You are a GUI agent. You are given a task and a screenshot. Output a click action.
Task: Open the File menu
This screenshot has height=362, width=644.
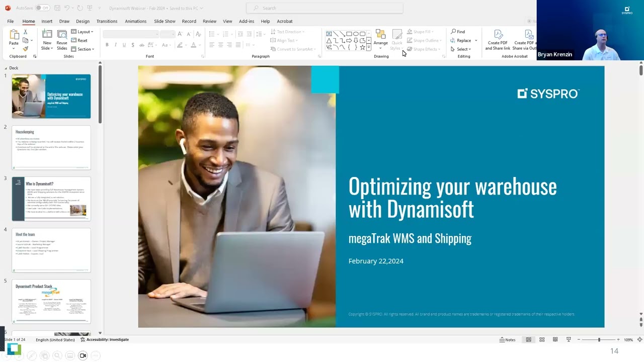tap(11, 21)
